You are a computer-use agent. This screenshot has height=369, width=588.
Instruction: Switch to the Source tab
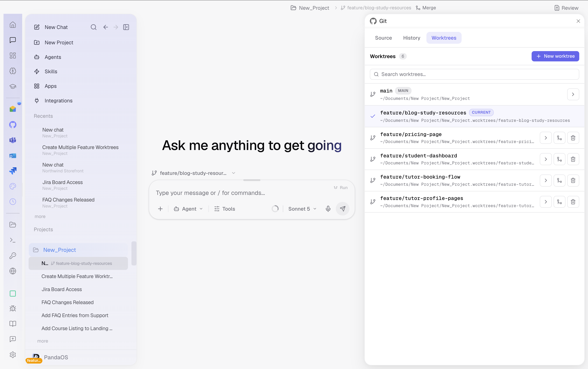[383, 38]
